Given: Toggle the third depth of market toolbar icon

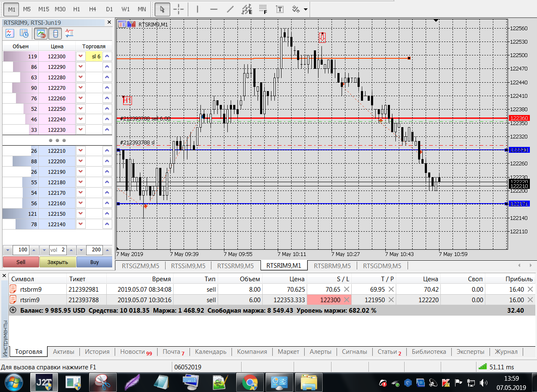Looking at the screenshot, I should click(41, 33).
